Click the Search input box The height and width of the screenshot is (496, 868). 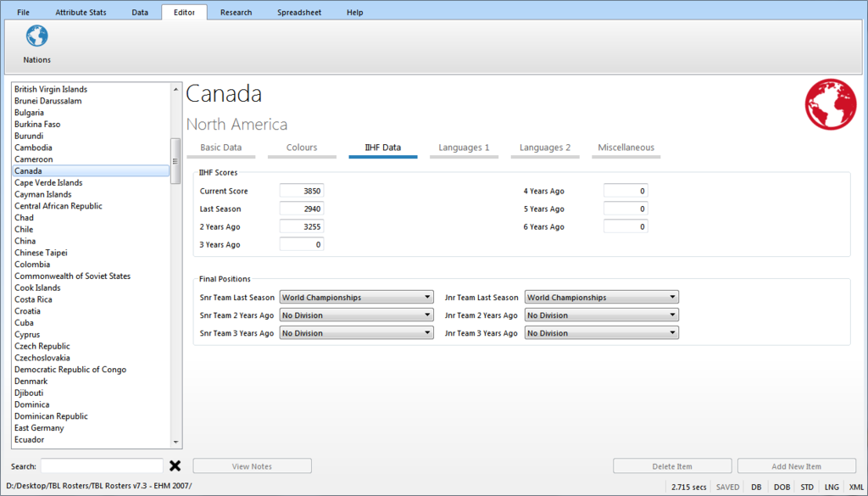tap(102, 466)
